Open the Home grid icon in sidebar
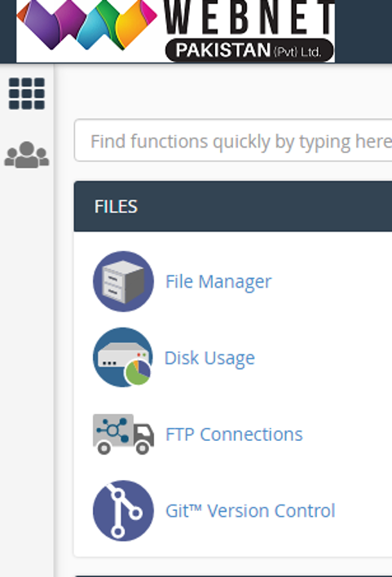The height and width of the screenshot is (577, 392). [27, 94]
